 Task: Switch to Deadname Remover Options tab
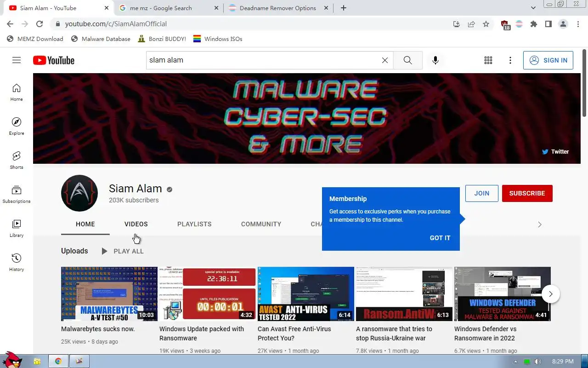[278, 8]
